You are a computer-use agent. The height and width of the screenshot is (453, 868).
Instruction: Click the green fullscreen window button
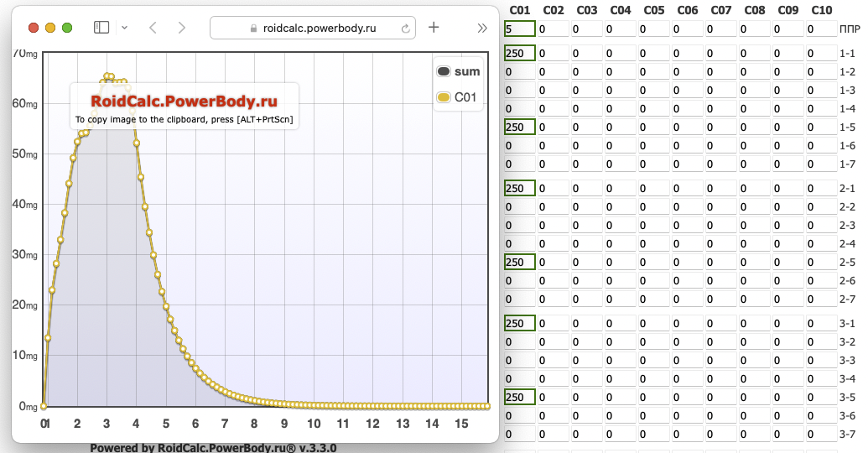coord(67,28)
